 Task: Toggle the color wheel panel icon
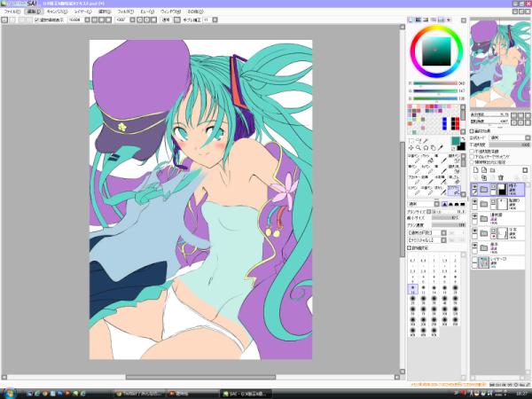click(411, 20)
